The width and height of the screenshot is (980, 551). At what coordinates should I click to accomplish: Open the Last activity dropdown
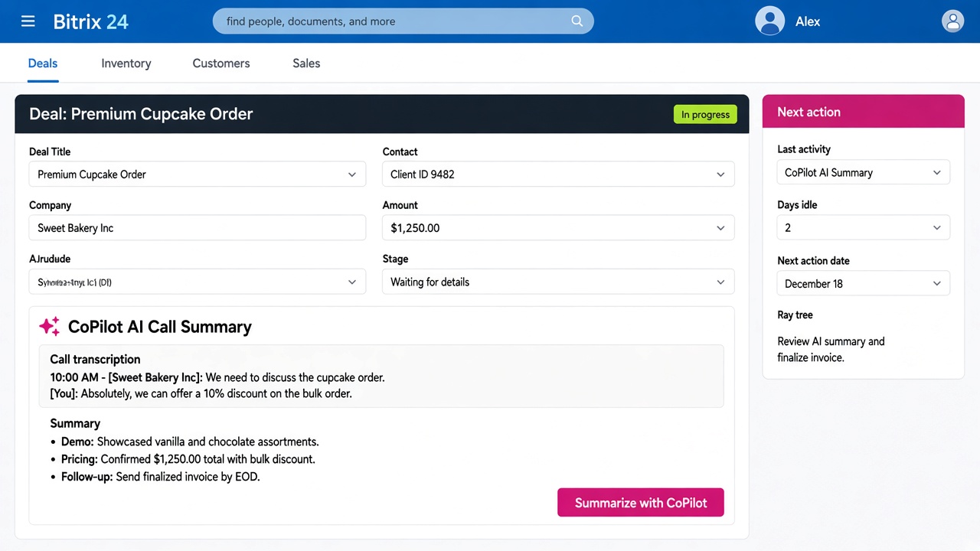pyautogui.click(x=864, y=173)
